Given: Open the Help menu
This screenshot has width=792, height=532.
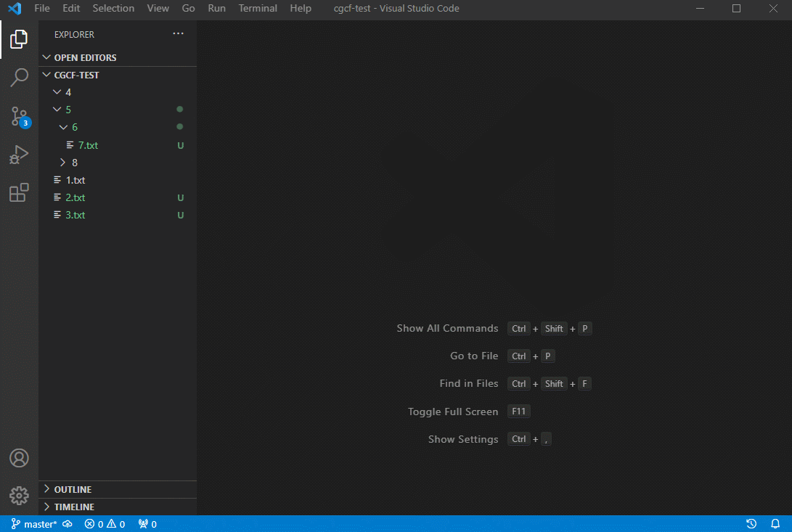Looking at the screenshot, I should click(301, 8).
